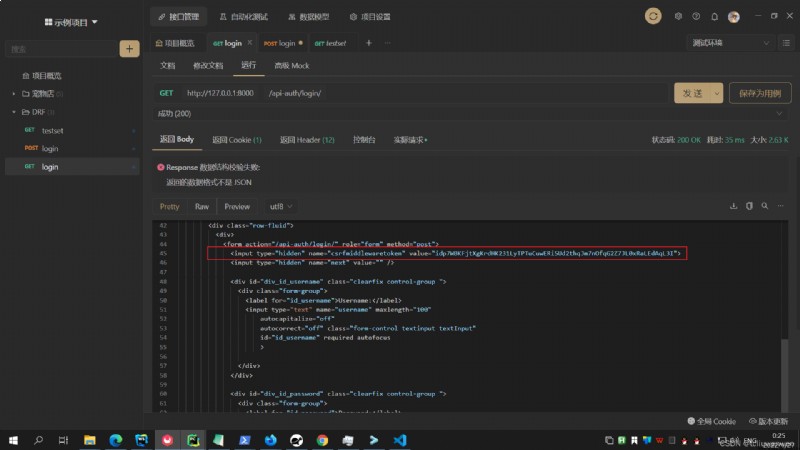The width and height of the screenshot is (800, 450).
Task: Show the response Cookie tab
Action: click(237, 140)
